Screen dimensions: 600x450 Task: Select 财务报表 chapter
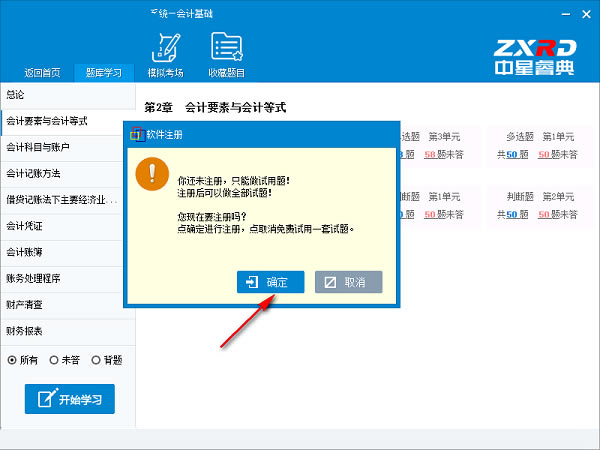68,331
